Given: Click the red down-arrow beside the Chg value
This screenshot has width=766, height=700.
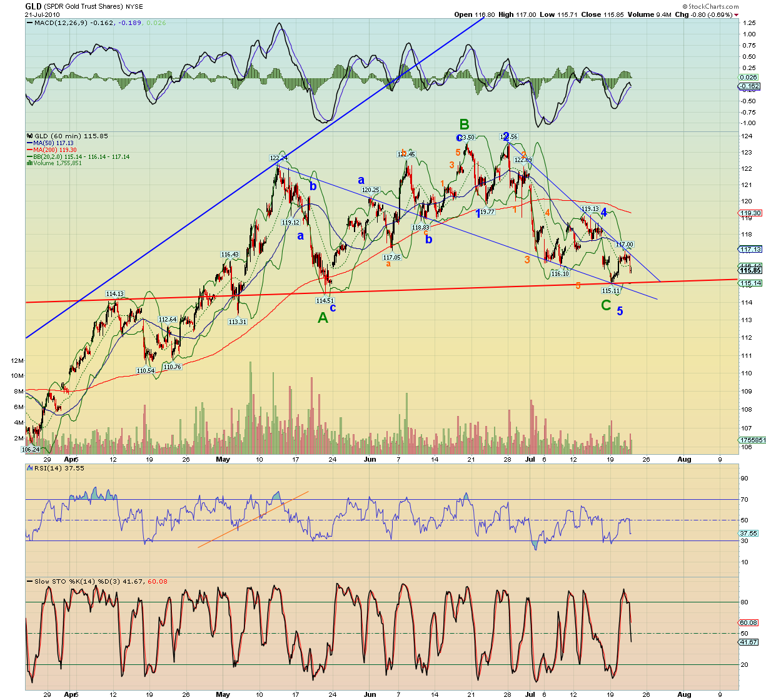Looking at the screenshot, I should click(x=736, y=15).
